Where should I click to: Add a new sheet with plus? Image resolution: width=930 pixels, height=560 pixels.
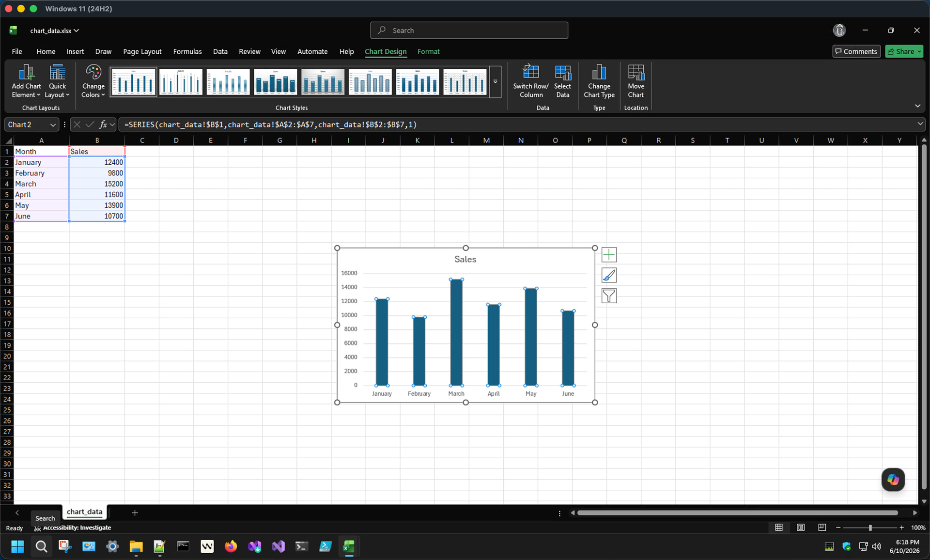[x=135, y=513]
